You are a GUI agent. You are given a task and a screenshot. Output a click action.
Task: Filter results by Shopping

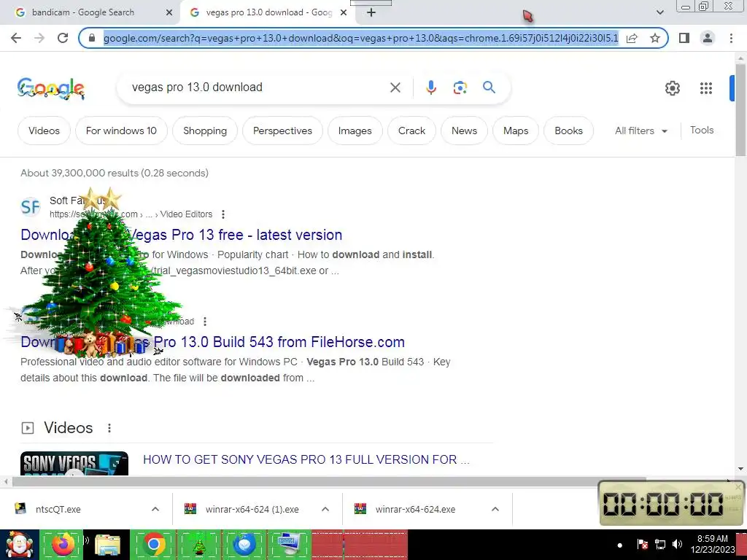pyautogui.click(x=205, y=131)
